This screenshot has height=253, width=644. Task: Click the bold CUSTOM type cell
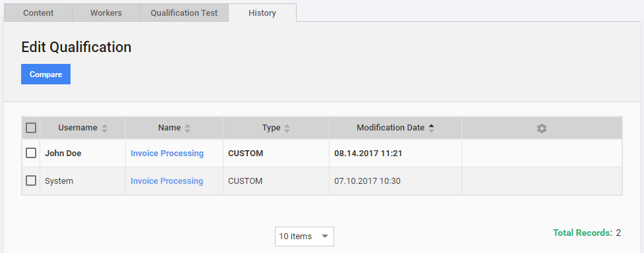pos(276,154)
